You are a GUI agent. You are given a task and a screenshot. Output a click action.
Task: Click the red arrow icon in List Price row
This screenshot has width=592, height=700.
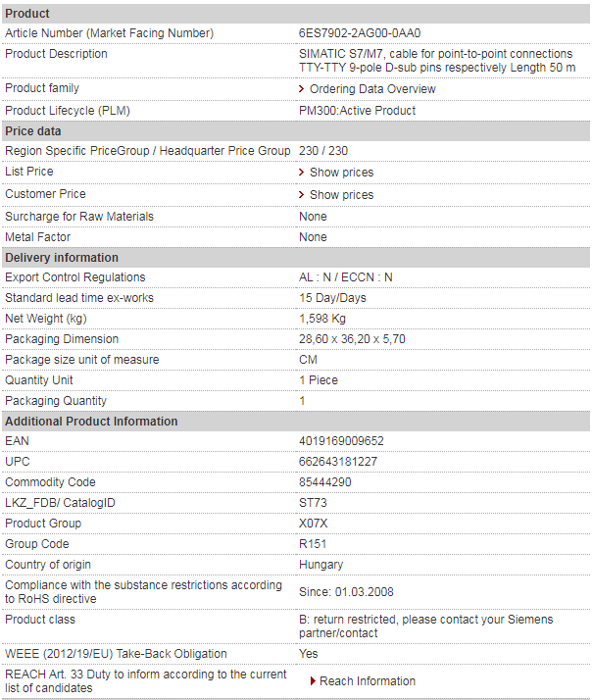pos(301,173)
